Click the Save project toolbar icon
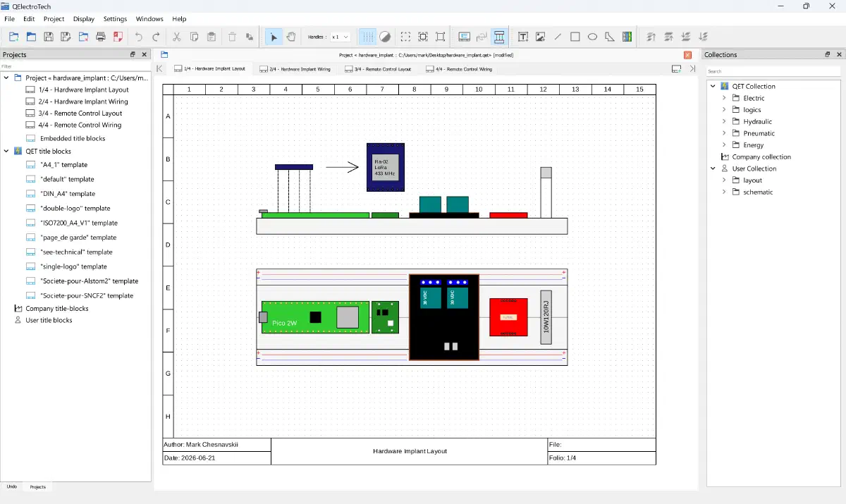Screen dimensions: 846x504 point(49,37)
